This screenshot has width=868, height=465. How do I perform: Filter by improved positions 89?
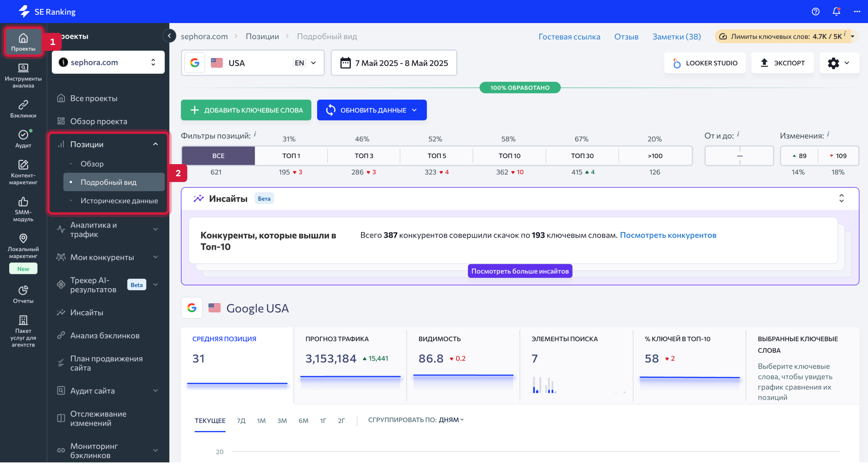(799, 156)
